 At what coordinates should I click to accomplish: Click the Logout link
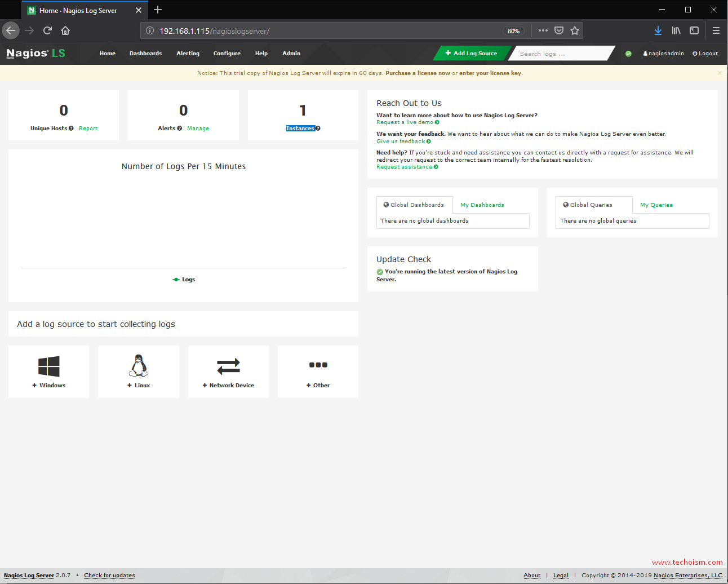click(705, 54)
